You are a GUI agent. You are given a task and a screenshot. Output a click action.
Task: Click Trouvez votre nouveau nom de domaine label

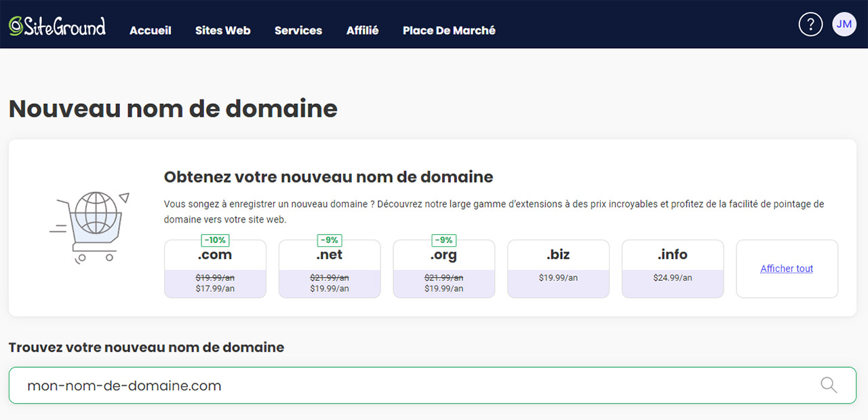[146, 347]
